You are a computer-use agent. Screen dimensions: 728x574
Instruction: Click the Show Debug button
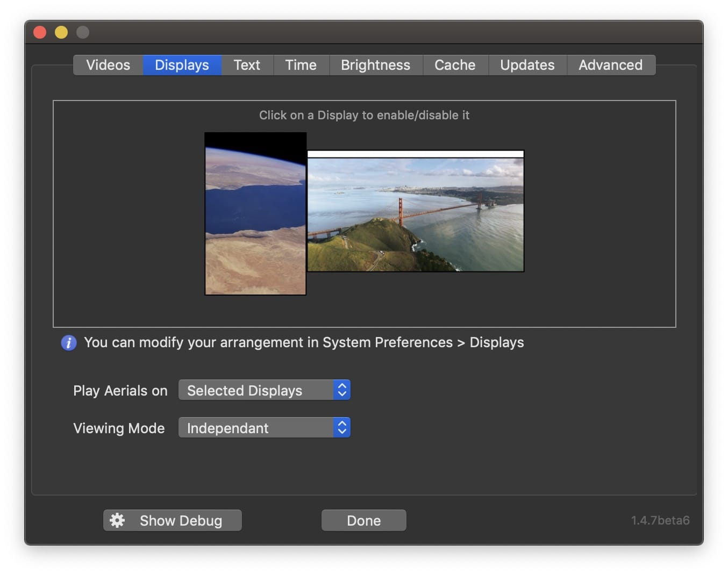173,520
